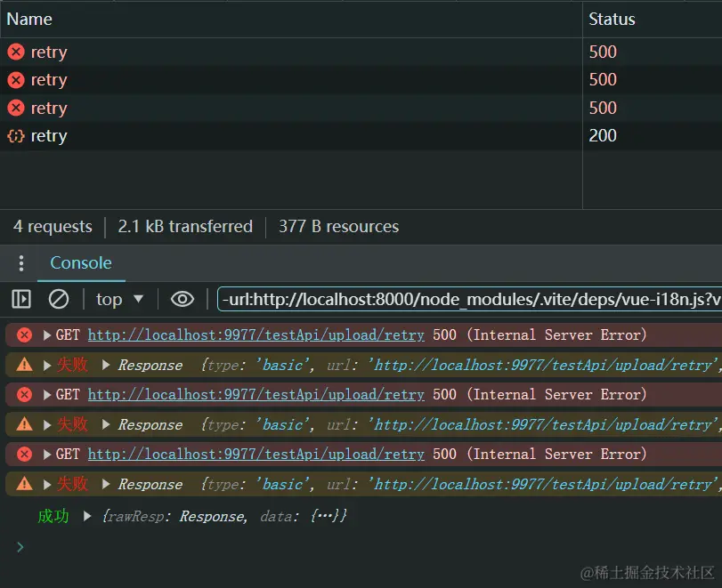This screenshot has width=722, height=588.
Task: Click the error icon of first retry request
Action: (16, 52)
